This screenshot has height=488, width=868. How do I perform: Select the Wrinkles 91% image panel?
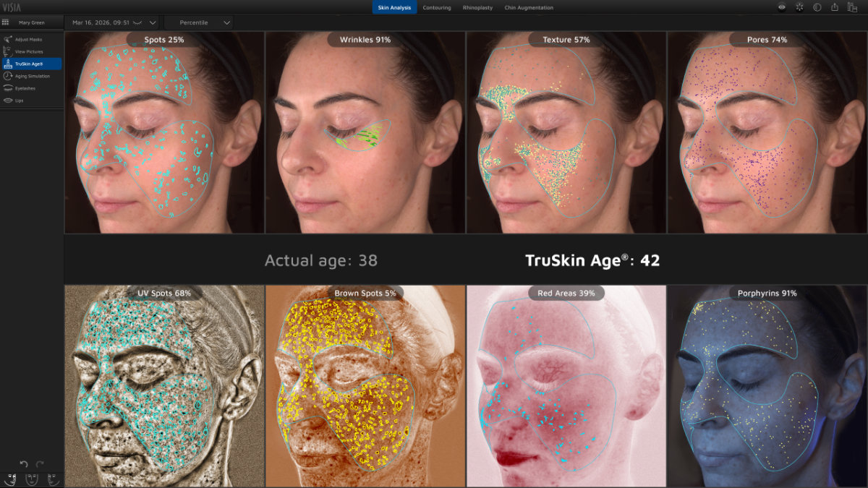click(365, 132)
